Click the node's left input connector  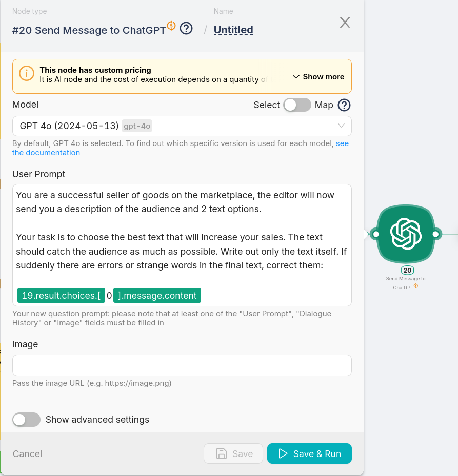[x=376, y=234]
